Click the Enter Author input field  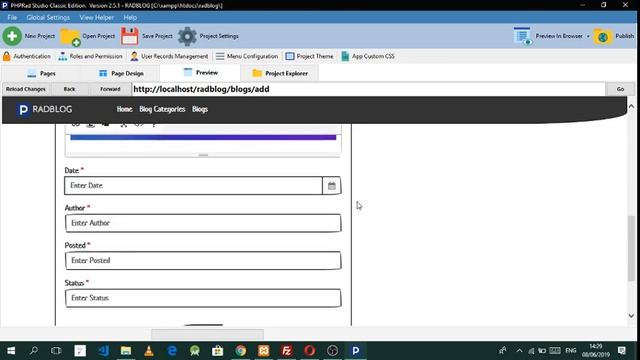tap(203, 223)
